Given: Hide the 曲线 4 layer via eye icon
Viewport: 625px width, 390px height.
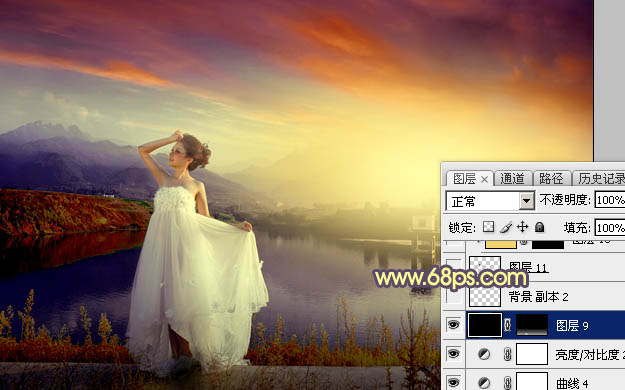Looking at the screenshot, I should click(x=453, y=382).
